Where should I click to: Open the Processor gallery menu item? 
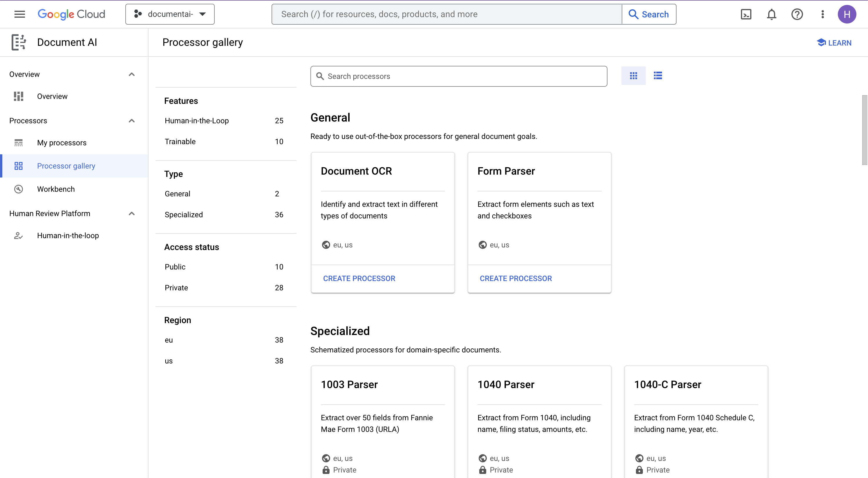[66, 165]
